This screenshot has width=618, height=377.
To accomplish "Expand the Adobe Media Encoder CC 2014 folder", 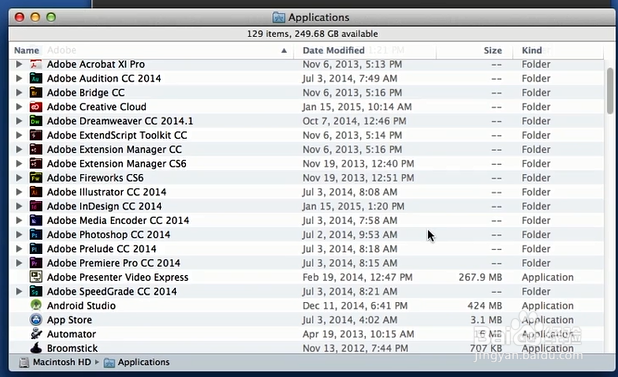I will point(19,220).
